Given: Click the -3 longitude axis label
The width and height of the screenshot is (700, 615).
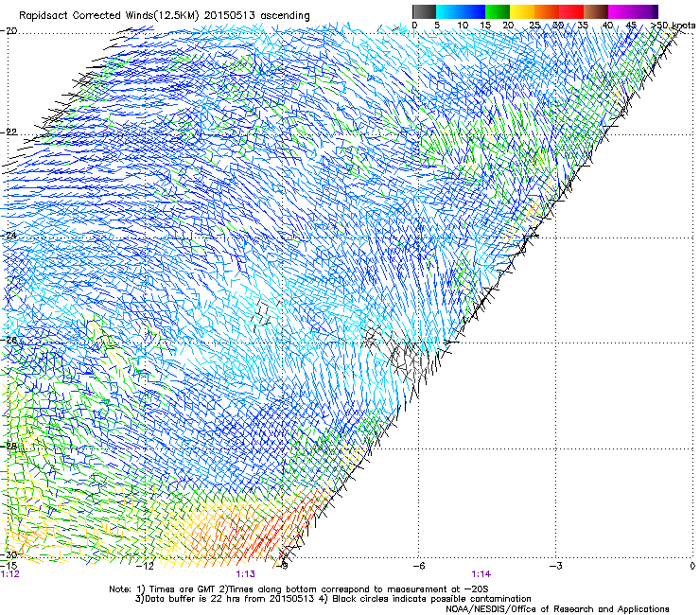Looking at the screenshot, I should pyautogui.click(x=556, y=566).
